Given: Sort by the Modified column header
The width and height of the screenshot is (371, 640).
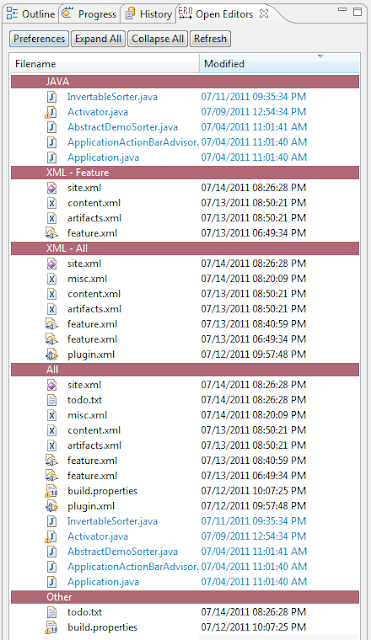Looking at the screenshot, I should tap(279, 64).
